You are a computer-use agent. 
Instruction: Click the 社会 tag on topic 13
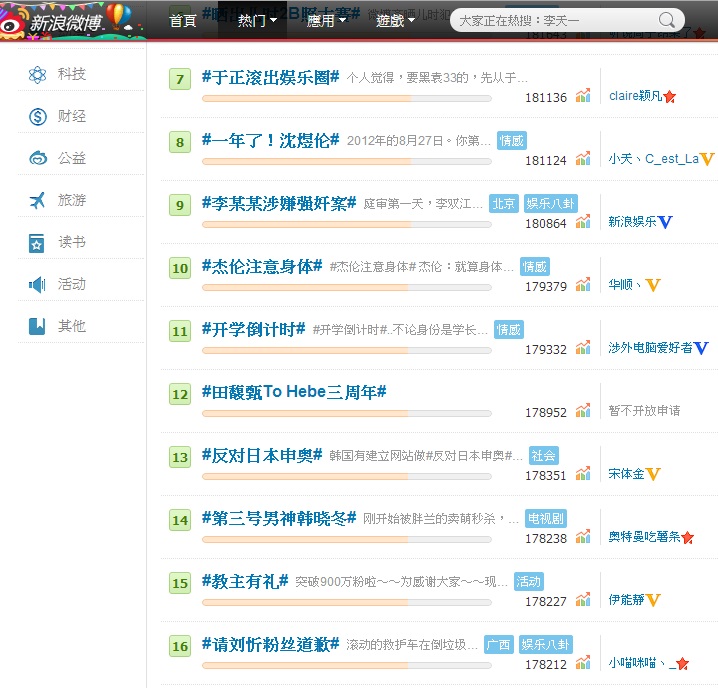point(544,456)
